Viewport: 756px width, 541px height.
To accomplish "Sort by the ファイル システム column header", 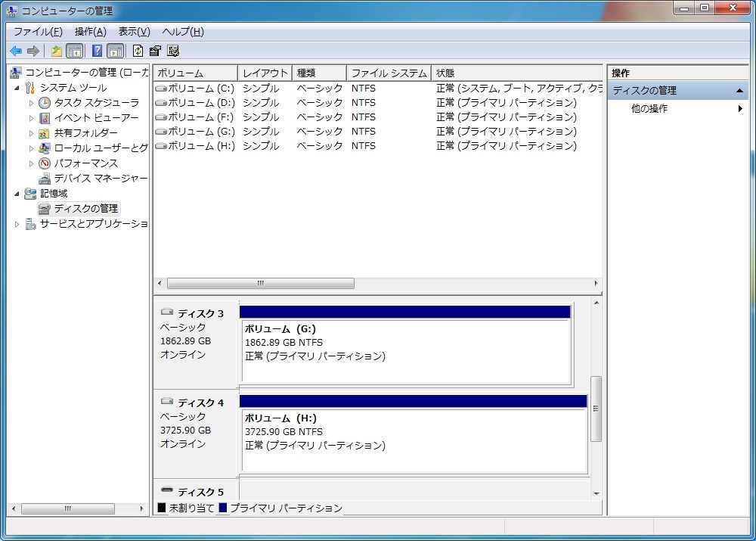I will point(389,73).
